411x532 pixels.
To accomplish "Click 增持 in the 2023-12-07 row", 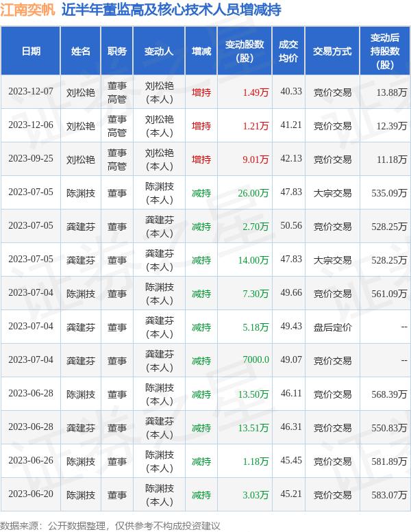I will pos(201,92).
